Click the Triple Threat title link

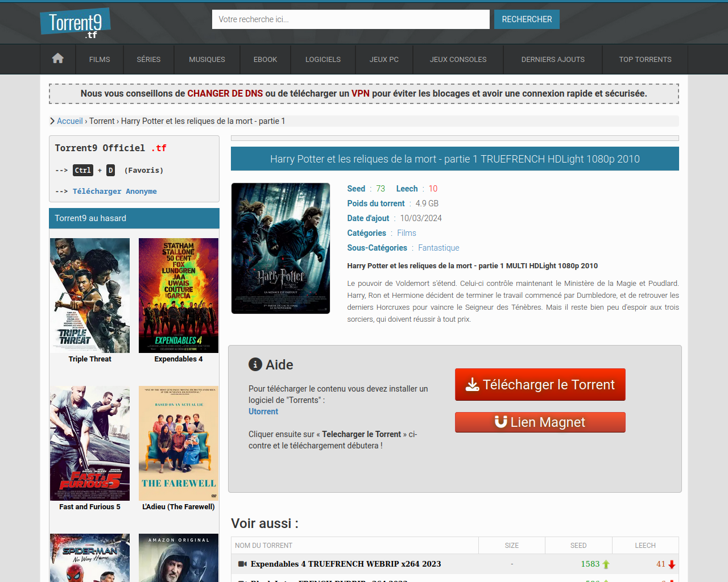(90, 359)
